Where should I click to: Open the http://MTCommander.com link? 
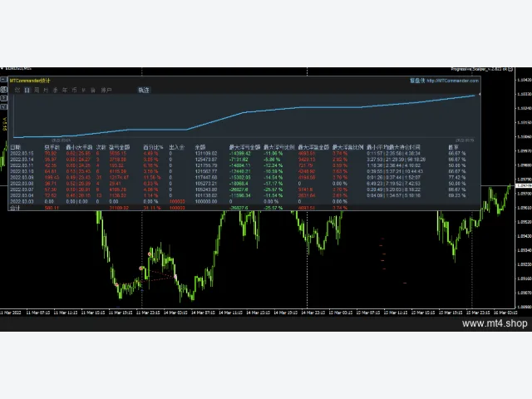[x=452, y=81]
